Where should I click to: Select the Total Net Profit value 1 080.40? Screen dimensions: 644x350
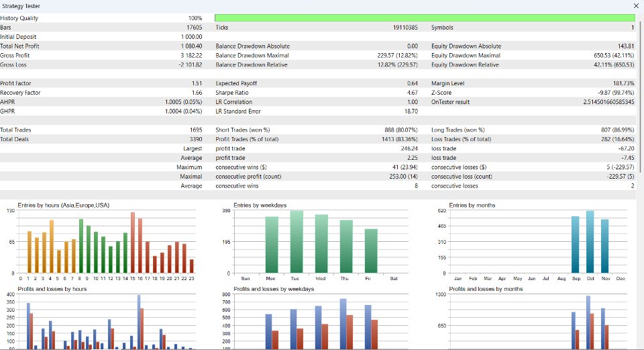pyautogui.click(x=191, y=46)
